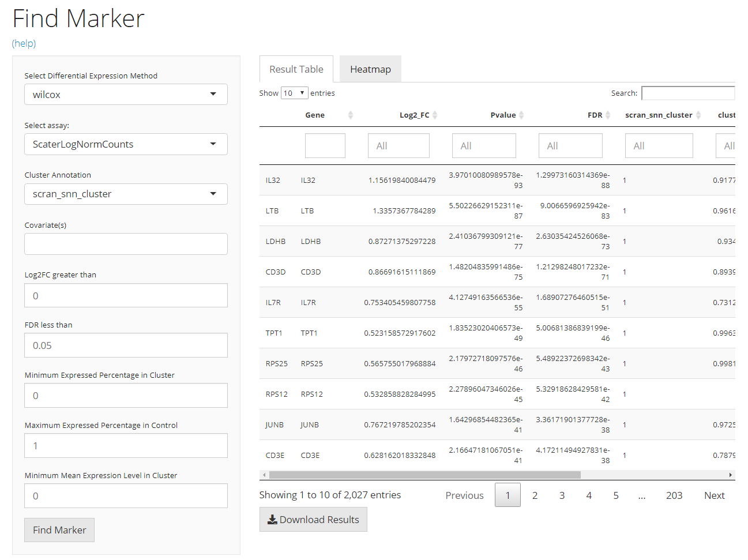
Task: Go to Next results page
Action: click(x=714, y=495)
